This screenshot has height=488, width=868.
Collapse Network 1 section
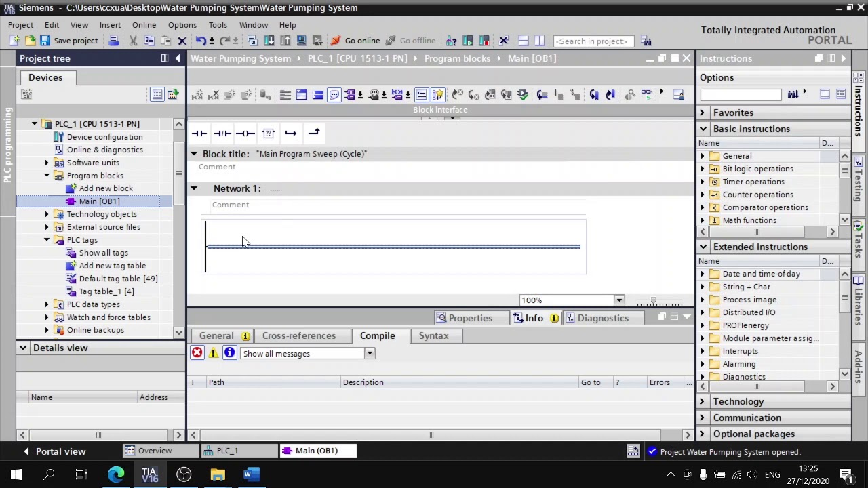pos(194,188)
